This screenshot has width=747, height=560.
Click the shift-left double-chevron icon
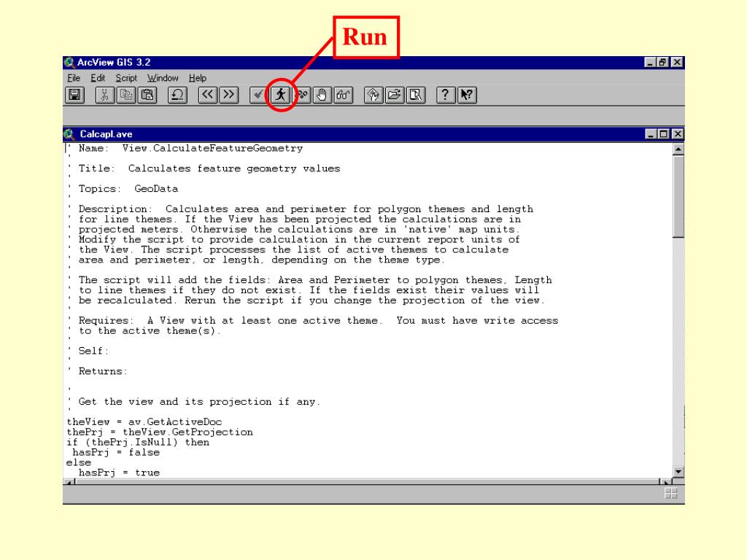208,96
